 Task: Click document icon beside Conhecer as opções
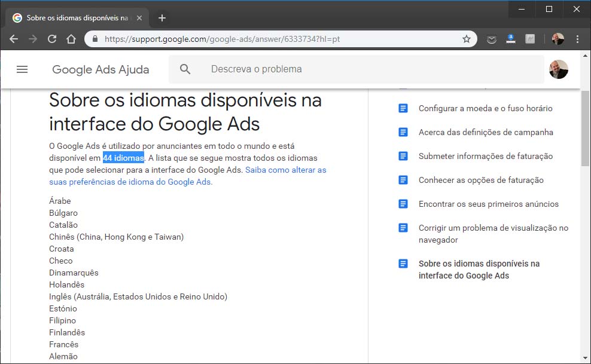click(403, 180)
